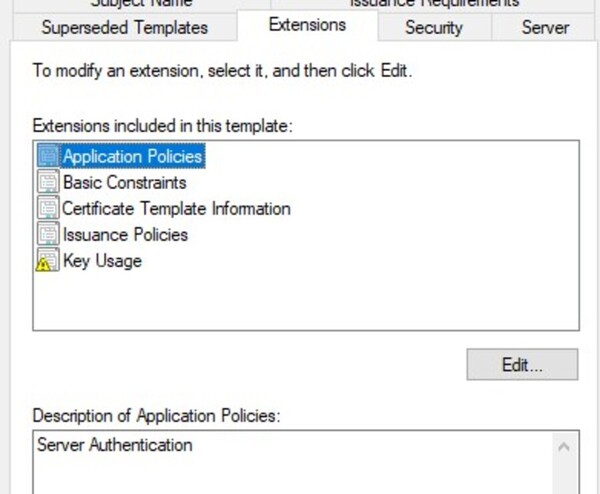
Task: Switch to the Server tab
Action: 545,27
